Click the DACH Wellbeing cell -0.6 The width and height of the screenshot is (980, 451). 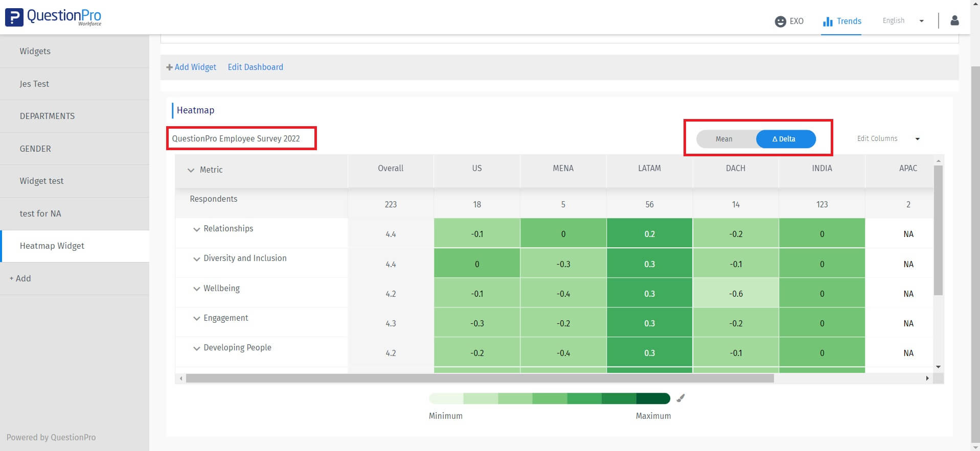(736, 293)
